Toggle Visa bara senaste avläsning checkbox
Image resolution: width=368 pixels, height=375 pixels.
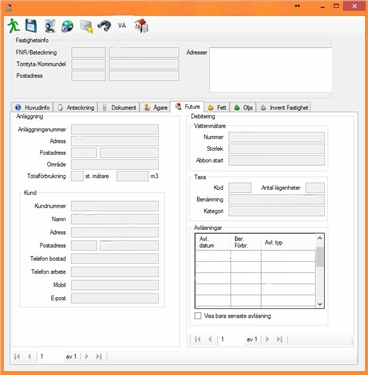click(198, 316)
